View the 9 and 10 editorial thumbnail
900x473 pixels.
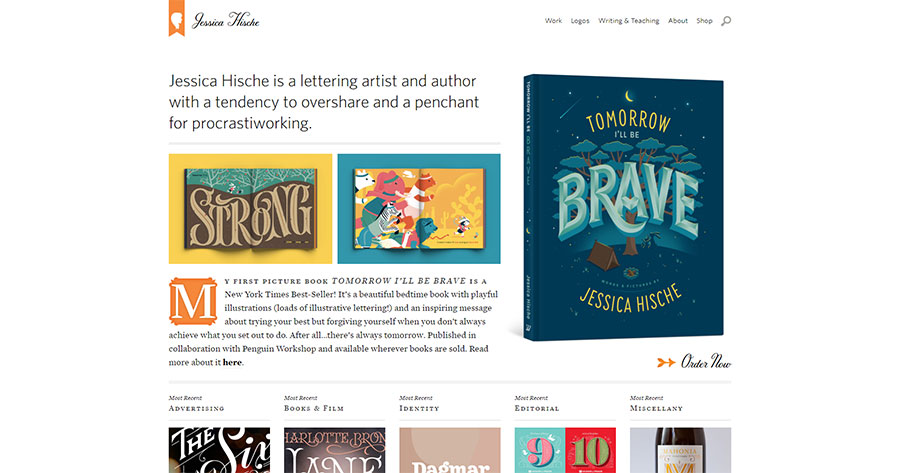[x=565, y=450]
